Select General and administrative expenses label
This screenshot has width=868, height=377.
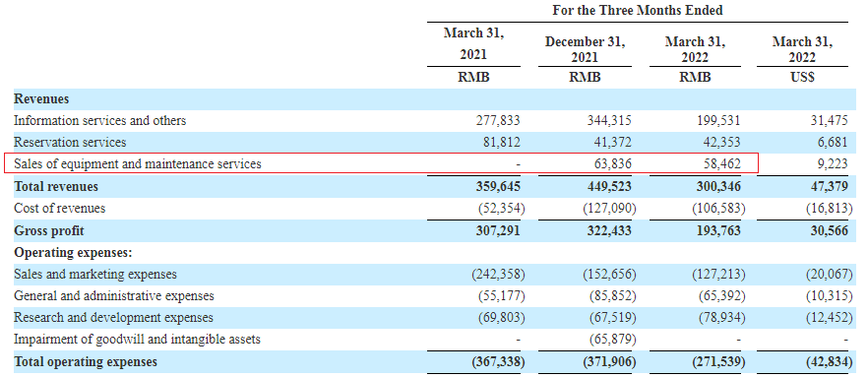[113, 295]
